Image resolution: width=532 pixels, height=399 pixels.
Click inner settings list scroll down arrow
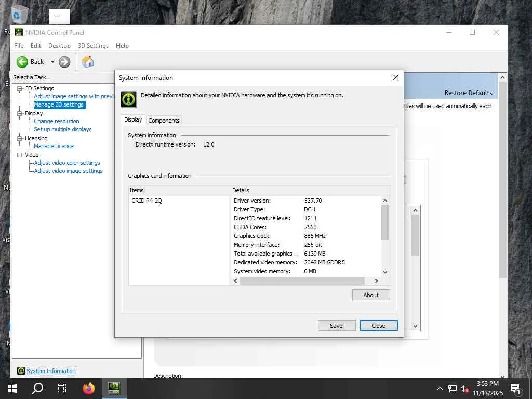coord(415,326)
